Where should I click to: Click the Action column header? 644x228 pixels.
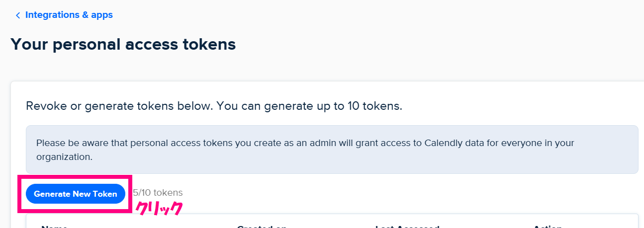click(x=548, y=226)
